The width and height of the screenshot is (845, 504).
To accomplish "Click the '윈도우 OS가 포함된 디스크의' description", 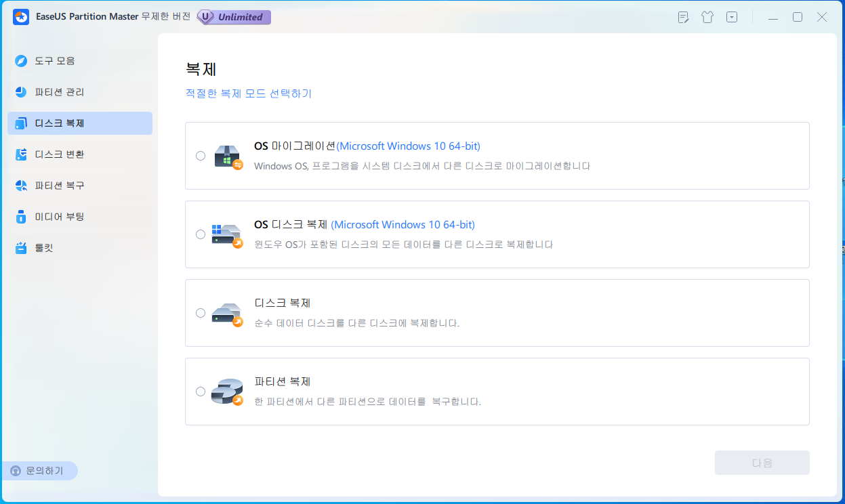I will [404, 244].
